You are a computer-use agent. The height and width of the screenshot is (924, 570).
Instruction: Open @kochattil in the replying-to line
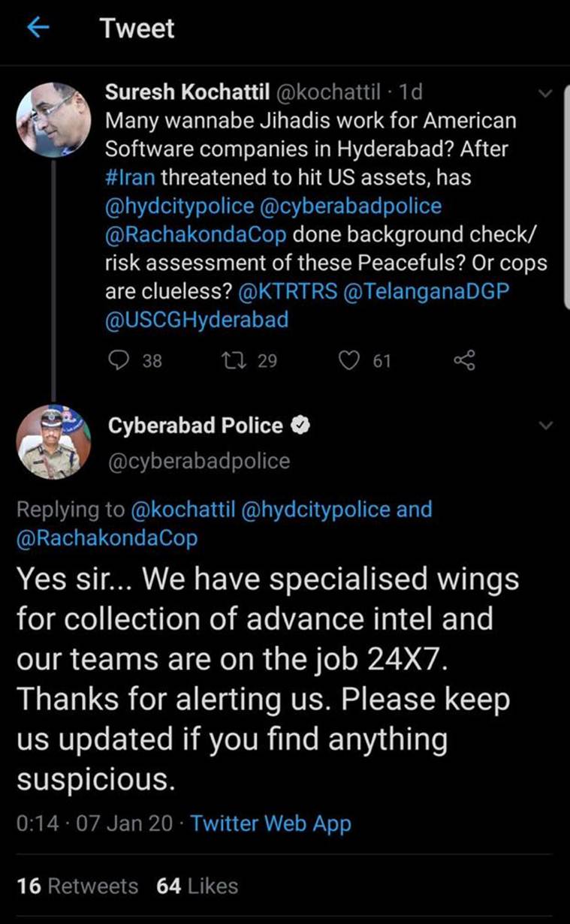184,509
